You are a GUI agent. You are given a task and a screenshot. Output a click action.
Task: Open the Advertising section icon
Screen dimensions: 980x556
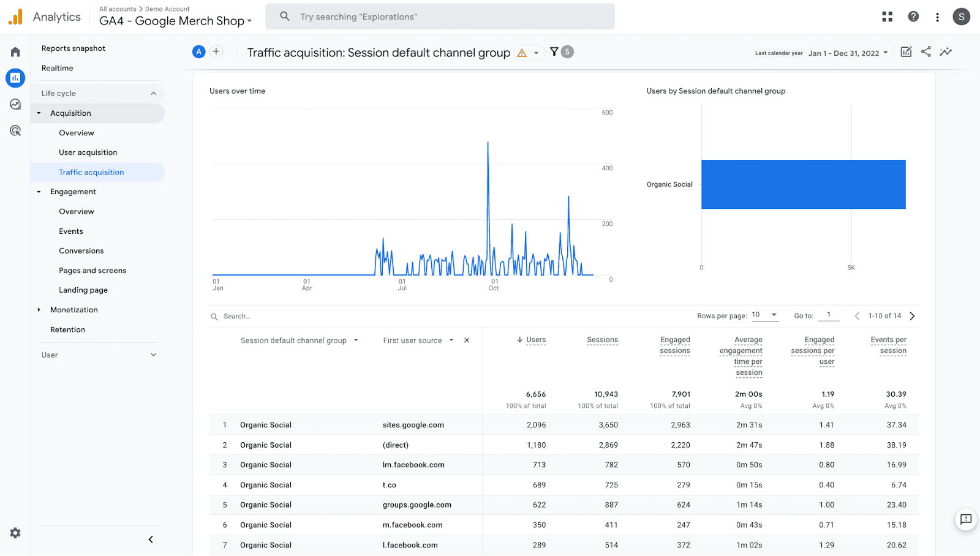(15, 130)
